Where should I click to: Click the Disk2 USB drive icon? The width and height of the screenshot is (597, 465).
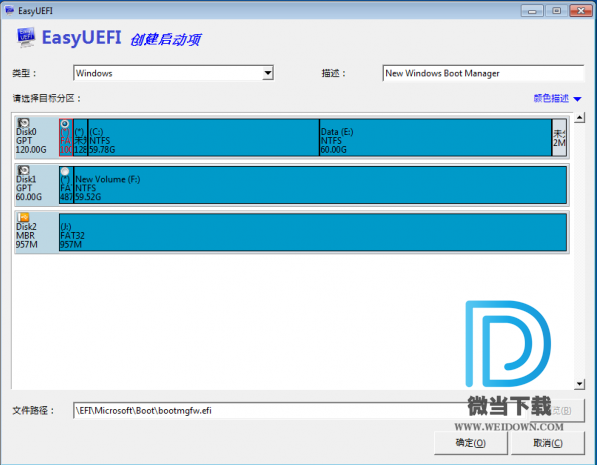click(24, 217)
